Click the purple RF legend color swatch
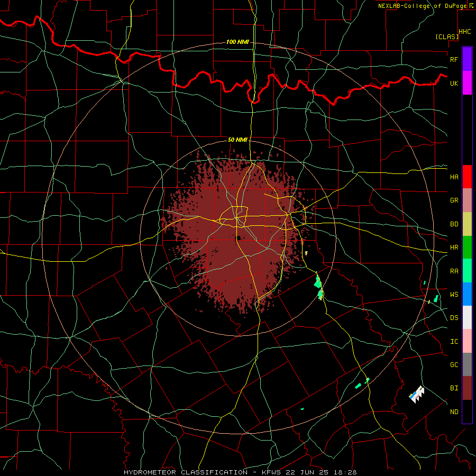The height and width of the screenshot is (476, 476). pos(467,59)
